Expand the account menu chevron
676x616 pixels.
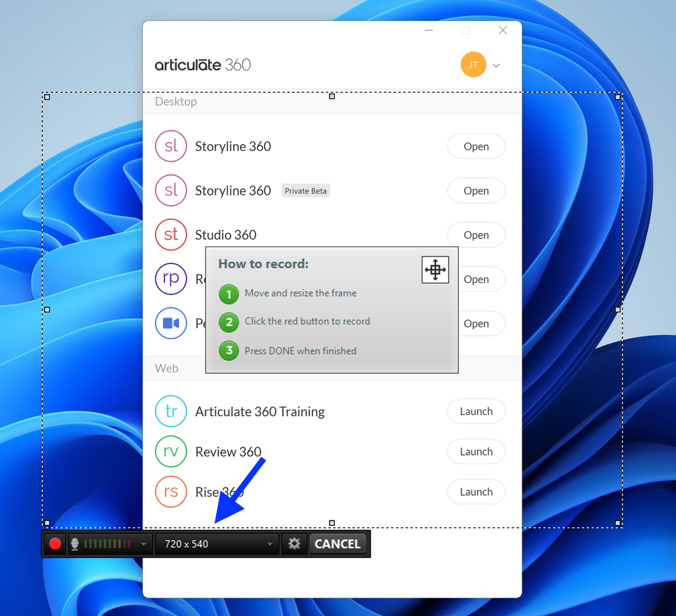[496, 66]
